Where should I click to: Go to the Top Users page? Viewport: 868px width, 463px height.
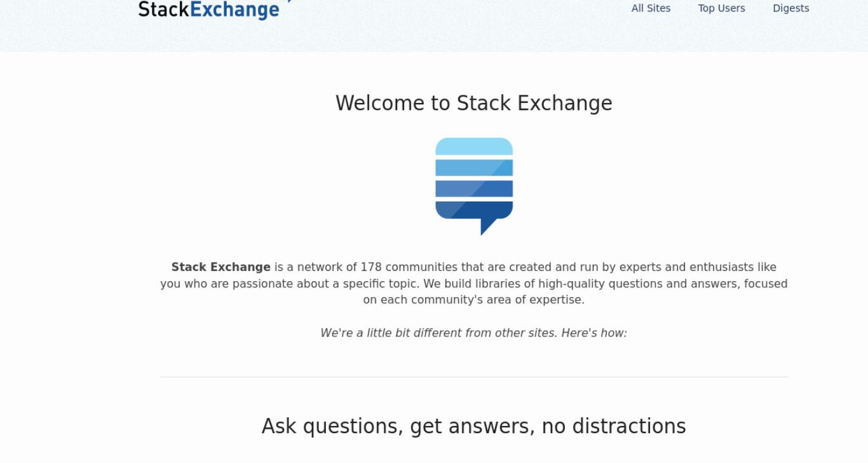pyautogui.click(x=721, y=8)
